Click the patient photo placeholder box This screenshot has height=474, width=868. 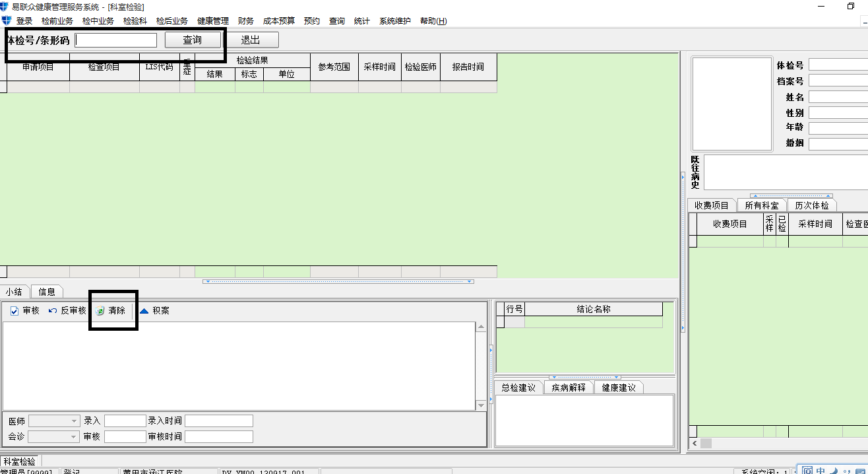[x=732, y=104]
